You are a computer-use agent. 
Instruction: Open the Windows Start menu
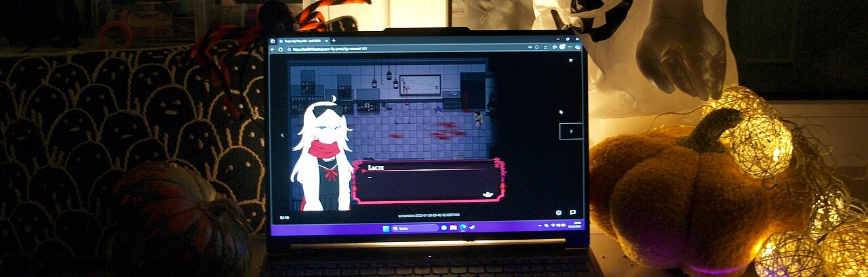tap(386, 228)
